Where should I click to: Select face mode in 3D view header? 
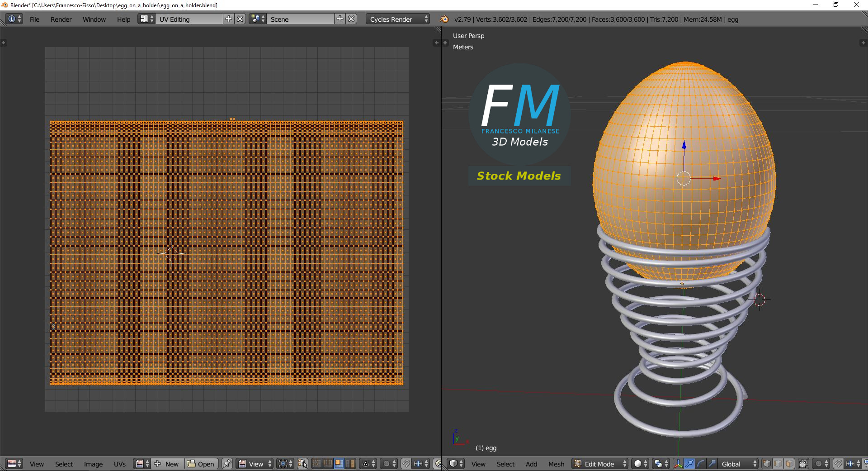[x=789, y=464]
